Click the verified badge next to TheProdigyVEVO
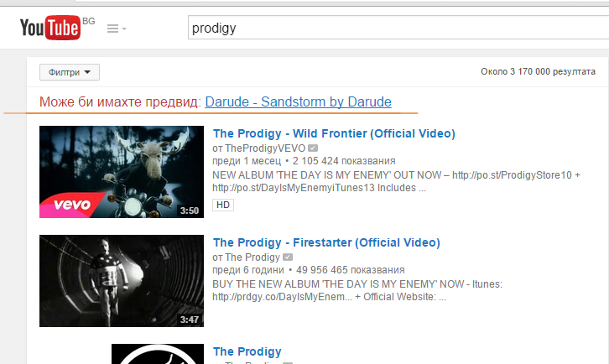The image size is (609, 364). [313, 148]
